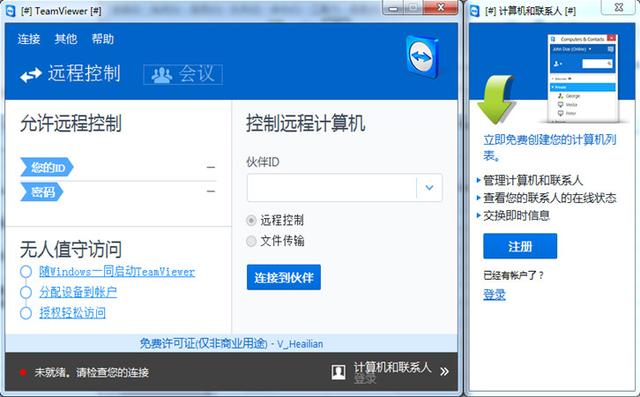Image resolution: width=640 pixels, height=397 pixels.
Task: Click the meeting people icon
Action: pos(162,75)
